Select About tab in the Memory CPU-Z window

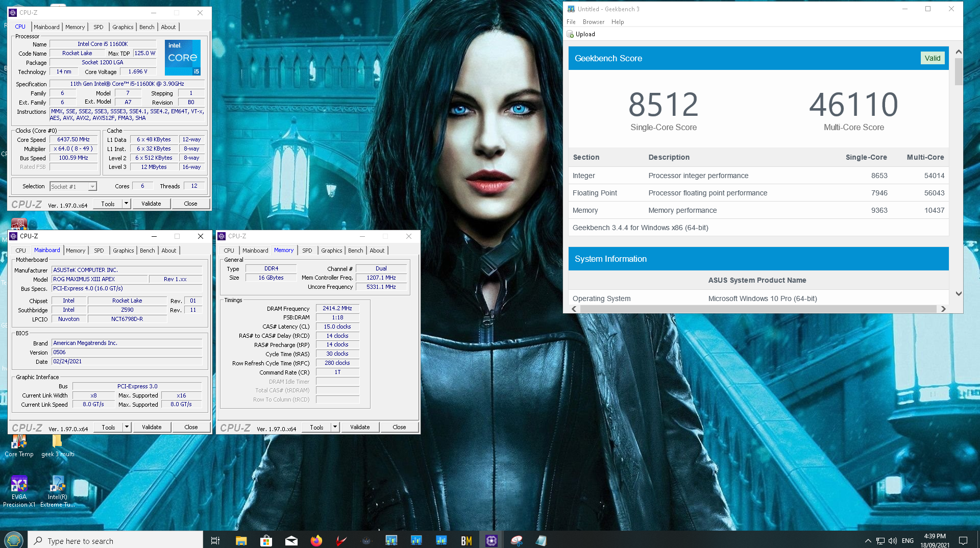pyautogui.click(x=377, y=251)
